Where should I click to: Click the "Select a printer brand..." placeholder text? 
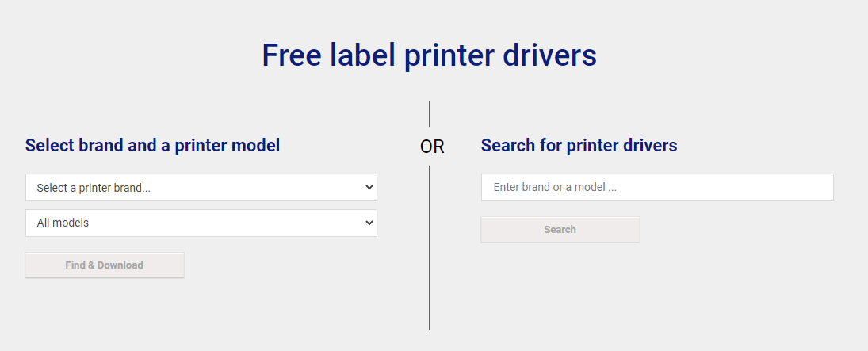point(94,188)
